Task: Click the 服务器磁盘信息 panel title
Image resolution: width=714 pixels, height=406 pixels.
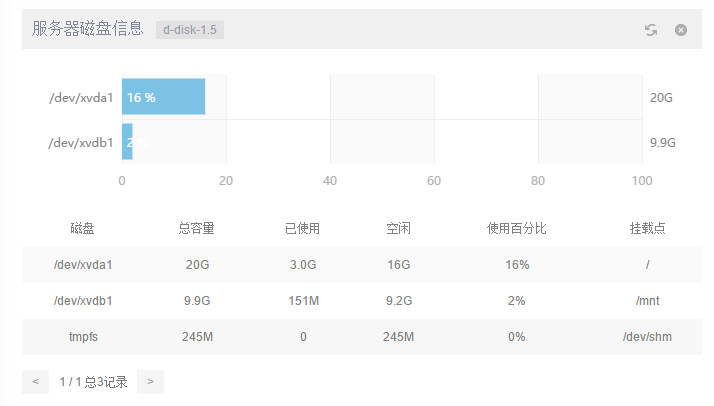Action: tap(88, 30)
